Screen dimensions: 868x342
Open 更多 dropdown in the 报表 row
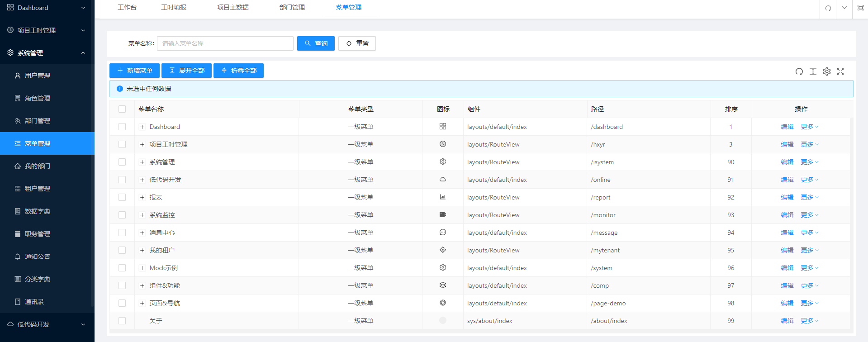[810, 197]
